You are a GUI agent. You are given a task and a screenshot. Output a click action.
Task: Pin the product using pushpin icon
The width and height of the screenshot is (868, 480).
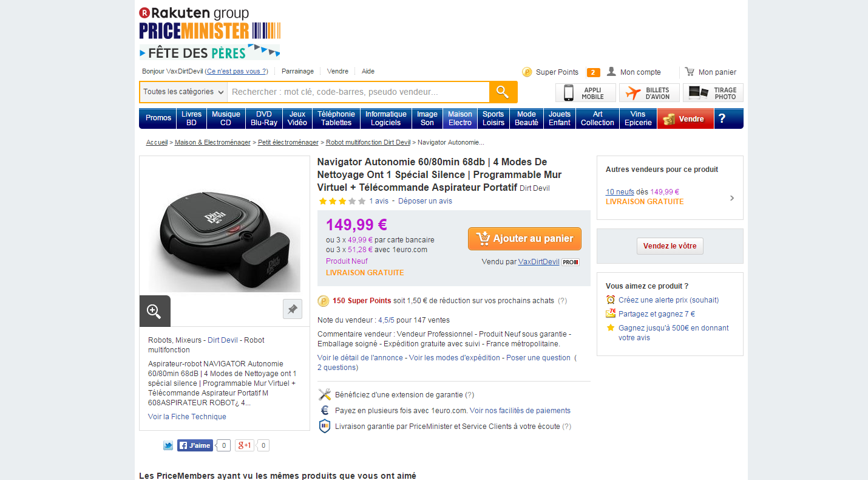(293, 309)
